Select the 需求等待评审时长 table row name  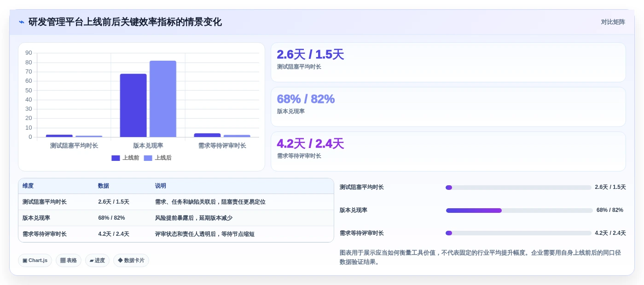45,234
